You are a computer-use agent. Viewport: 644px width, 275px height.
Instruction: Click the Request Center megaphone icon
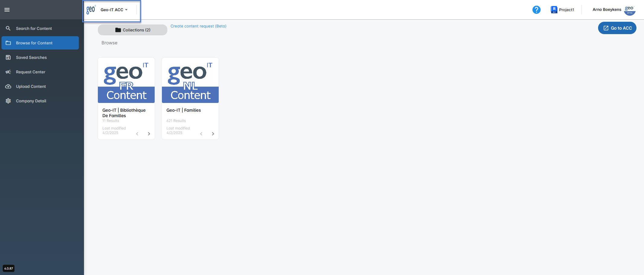[x=8, y=72]
